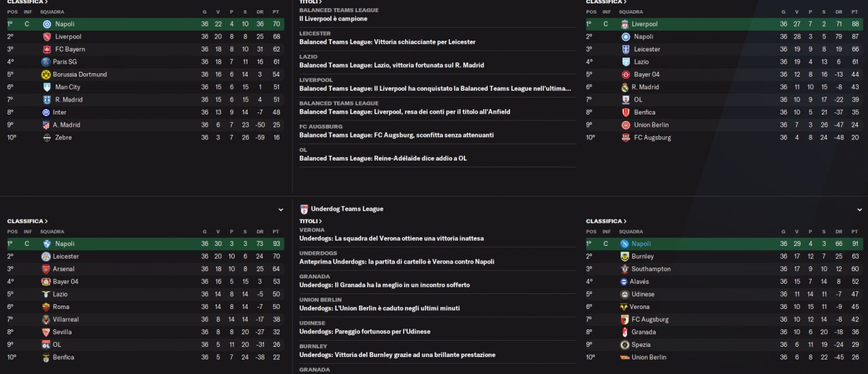The width and height of the screenshot is (868, 374).
Task: Click the Paris SG club crest
Action: pyautogui.click(x=46, y=62)
